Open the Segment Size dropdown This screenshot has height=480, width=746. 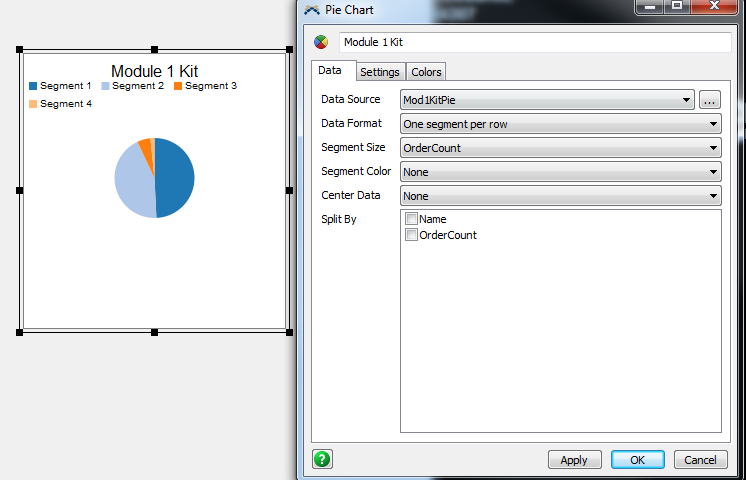pyautogui.click(x=560, y=148)
